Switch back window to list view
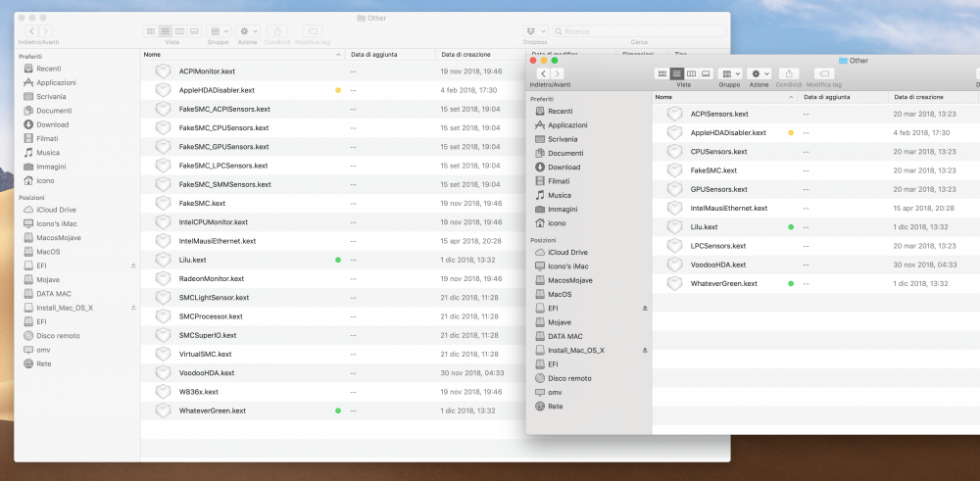Screen dimensions: 980x481 click(165, 31)
